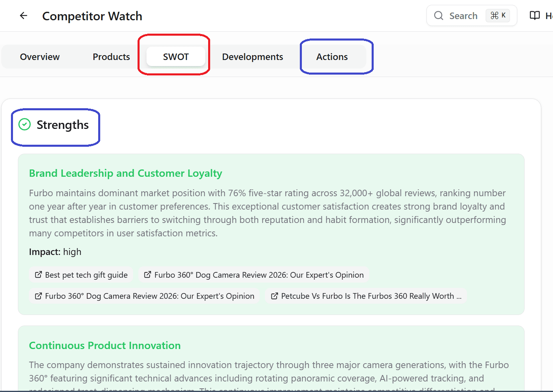Click the green checkmark icon beside Strengths

[24, 124]
